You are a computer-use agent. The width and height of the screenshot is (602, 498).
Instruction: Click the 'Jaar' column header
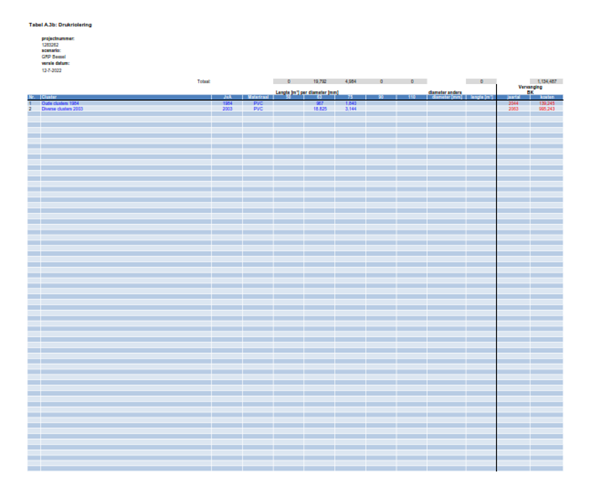pyautogui.click(x=227, y=98)
